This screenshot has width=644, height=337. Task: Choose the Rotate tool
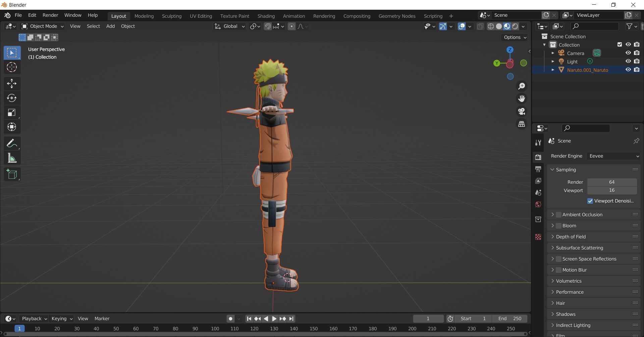[x=12, y=98]
